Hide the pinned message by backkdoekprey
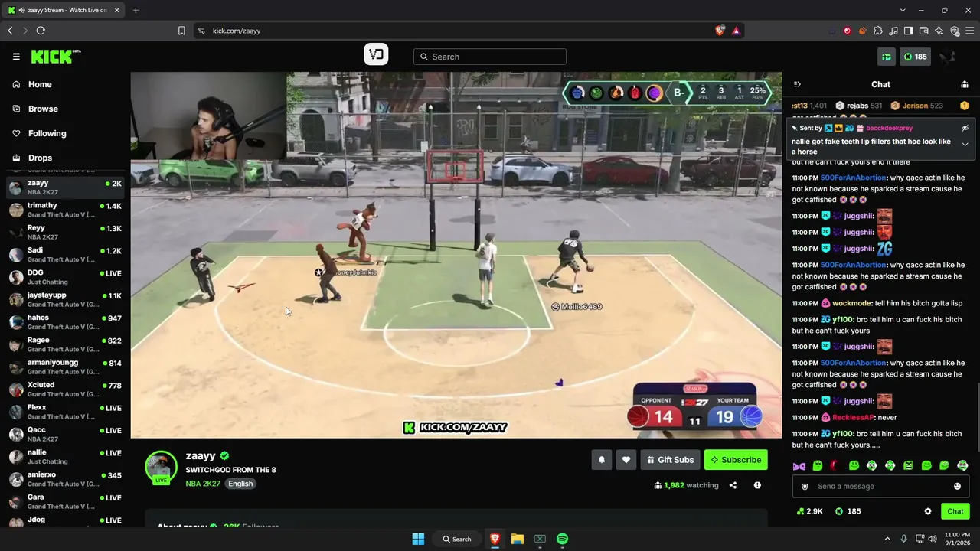 (965, 128)
